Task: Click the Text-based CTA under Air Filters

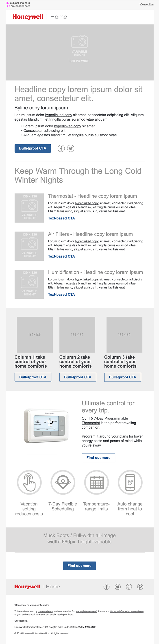Action: (x=61, y=256)
